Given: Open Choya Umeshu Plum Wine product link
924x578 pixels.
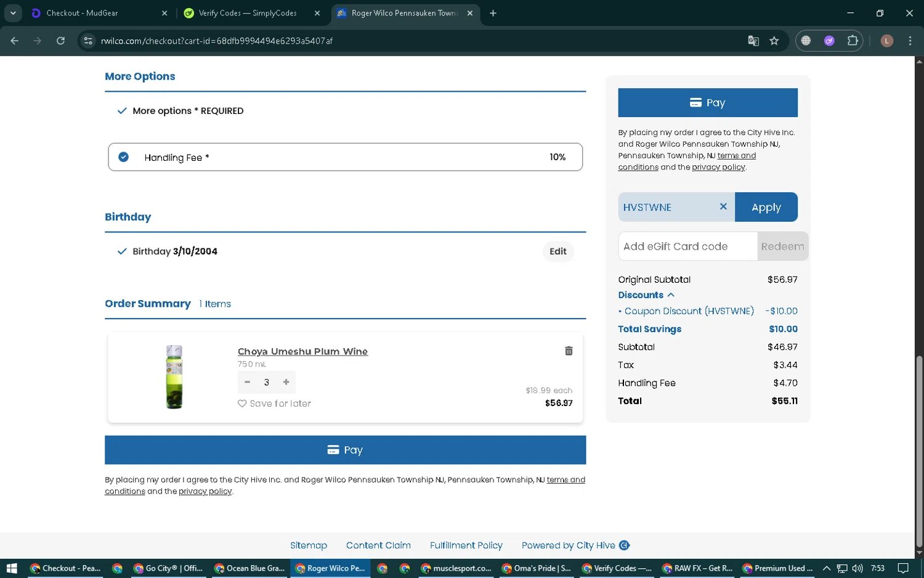Looking at the screenshot, I should pyautogui.click(x=302, y=351).
